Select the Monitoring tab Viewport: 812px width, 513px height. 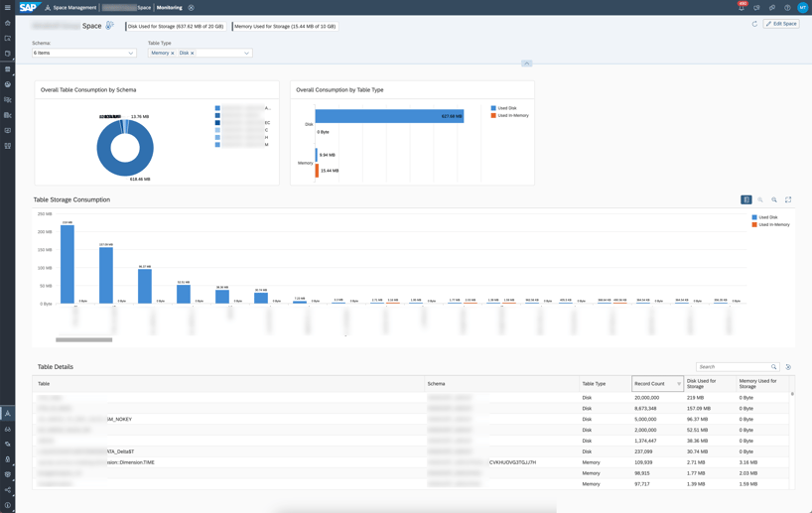169,8
